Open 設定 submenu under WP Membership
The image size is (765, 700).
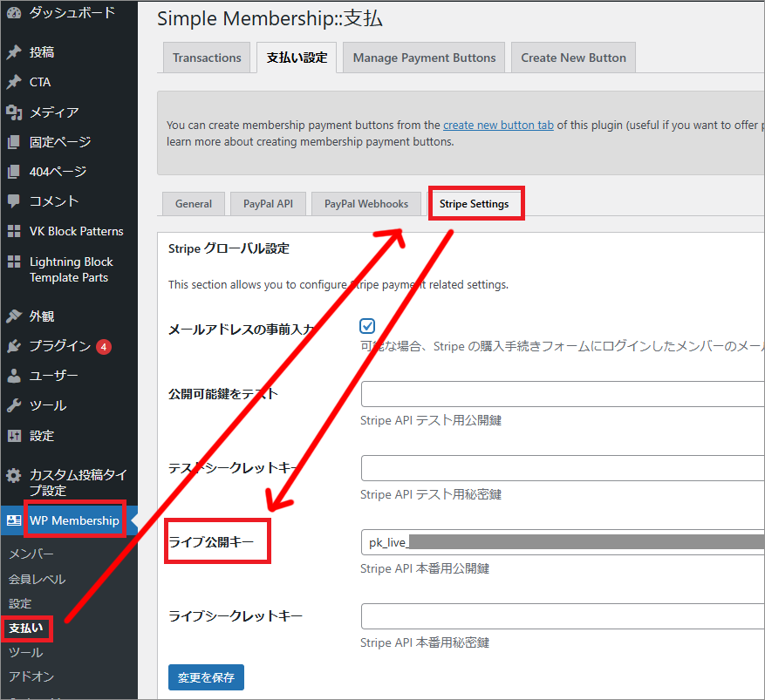click(x=20, y=603)
